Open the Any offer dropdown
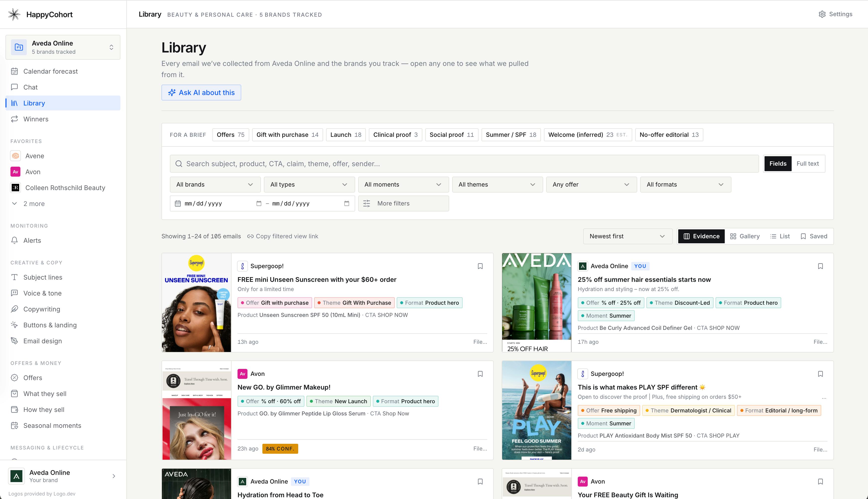 pyautogui.click(x=591, y=184)
